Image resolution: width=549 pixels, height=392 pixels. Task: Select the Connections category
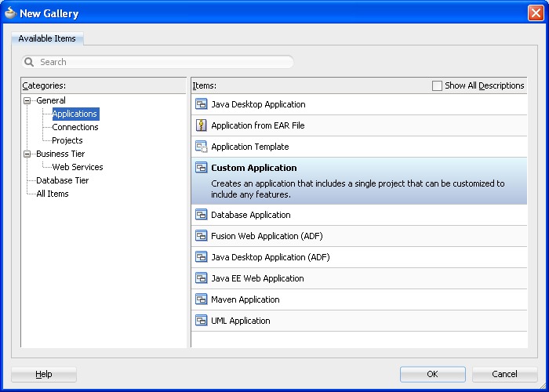click(75, 127)
